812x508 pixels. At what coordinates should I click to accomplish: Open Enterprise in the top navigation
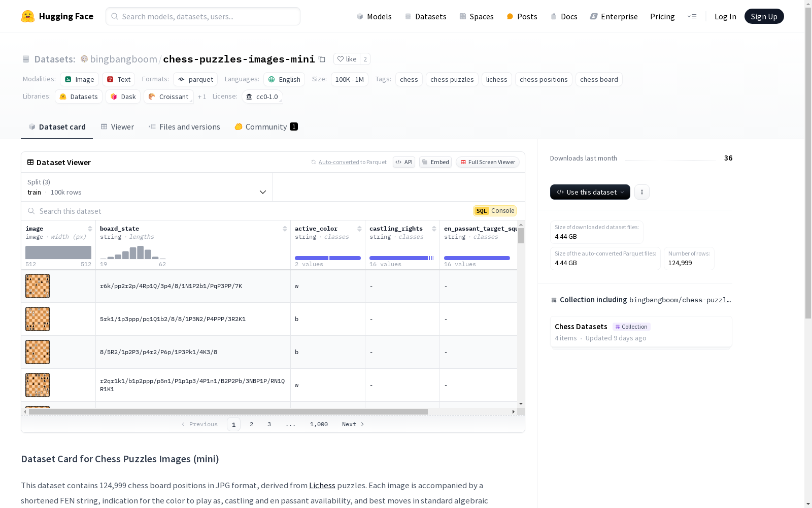[614, 16]
